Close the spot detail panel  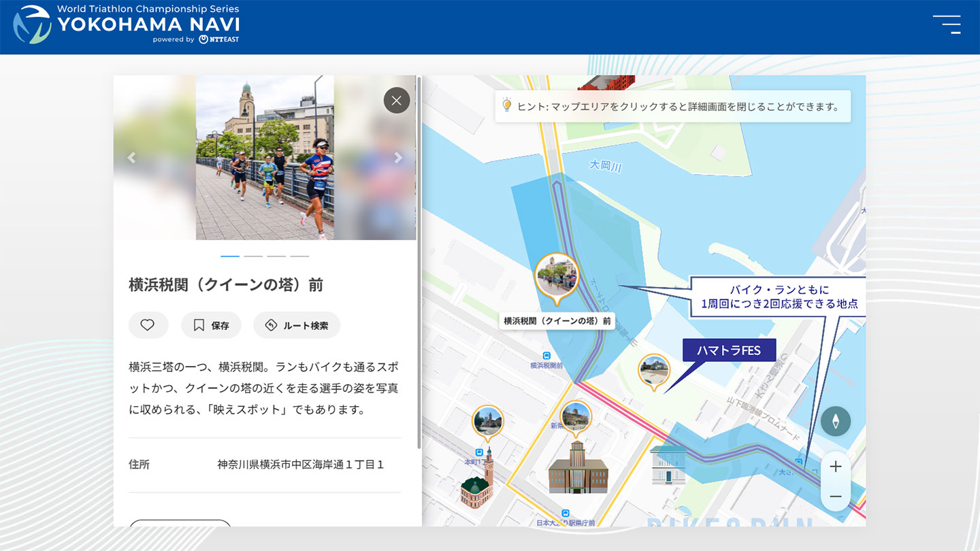[397, 101]
